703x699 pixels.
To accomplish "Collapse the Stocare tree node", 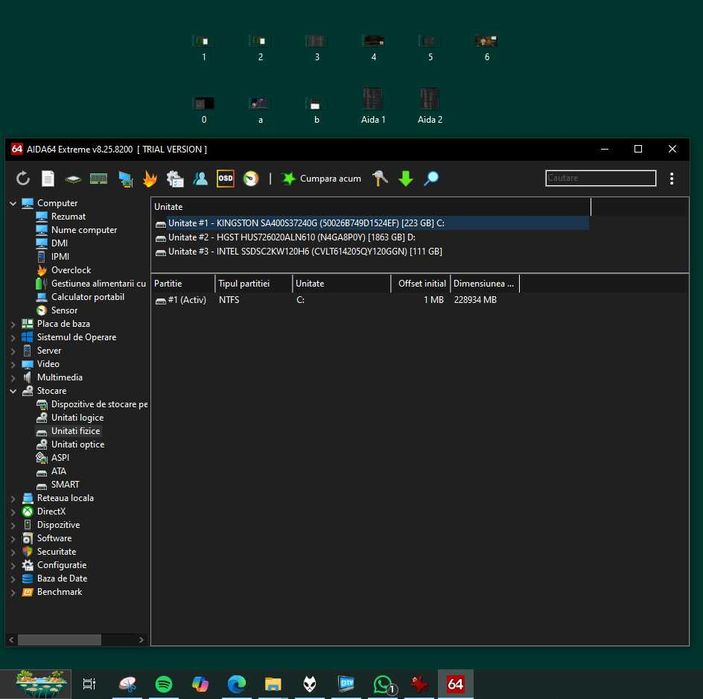I will click(x=13, y=391).
